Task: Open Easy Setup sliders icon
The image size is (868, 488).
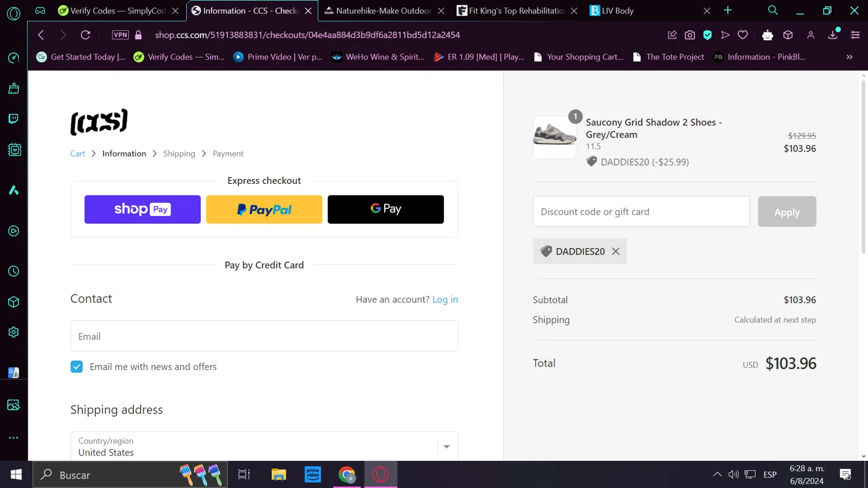Action: [x=855, y=35]
